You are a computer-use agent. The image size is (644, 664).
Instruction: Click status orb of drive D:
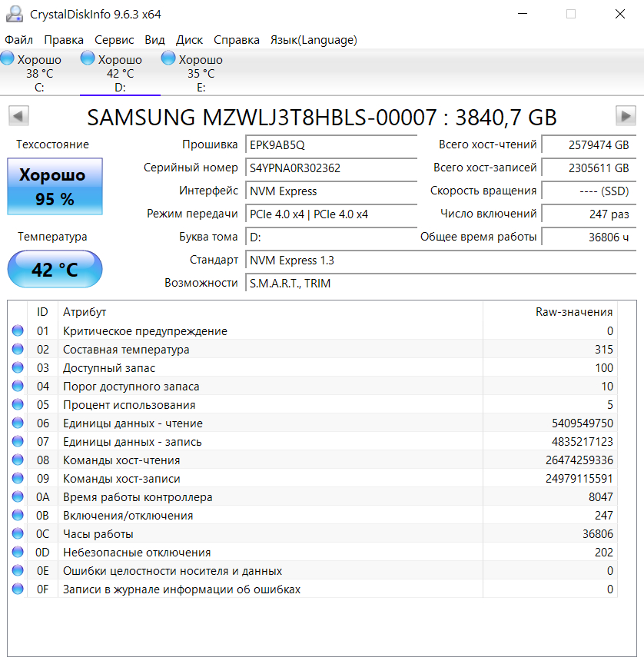click(88, 58)
